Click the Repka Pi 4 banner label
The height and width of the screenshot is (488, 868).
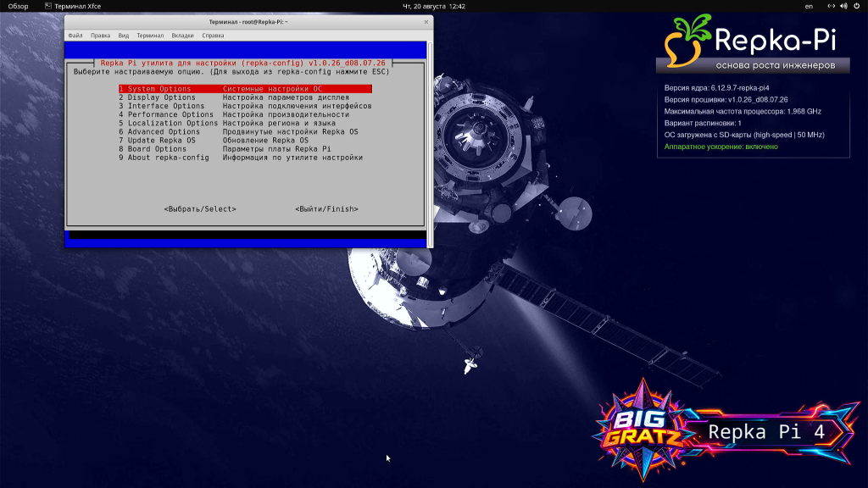point(766,431)
